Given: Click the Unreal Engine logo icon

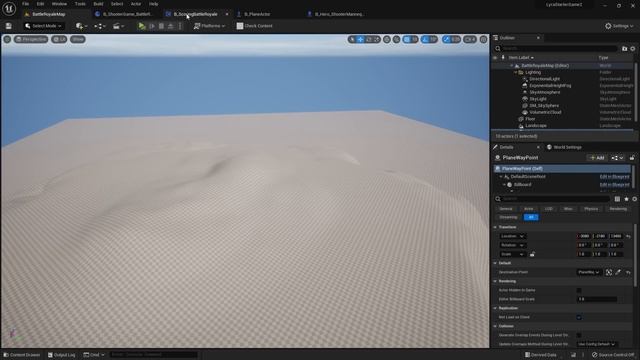Looking at the screenshot, I should pos(9,8).
